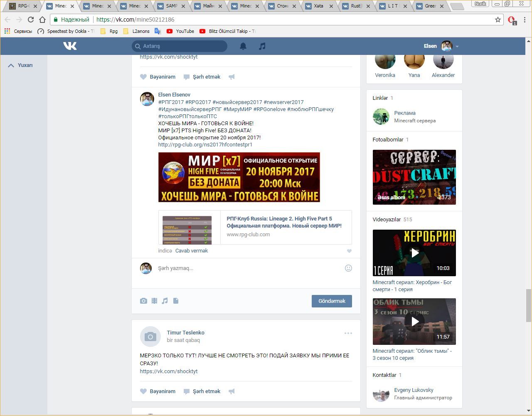532x416 pixels.
Task: Open the Rpg bookmark folder
Action: point(109,31)
